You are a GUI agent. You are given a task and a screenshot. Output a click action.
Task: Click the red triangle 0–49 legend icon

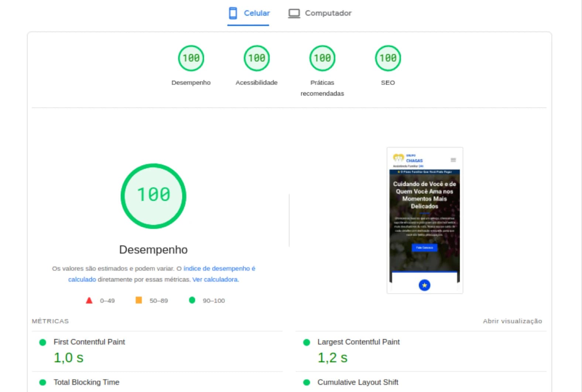coord(89,300)
